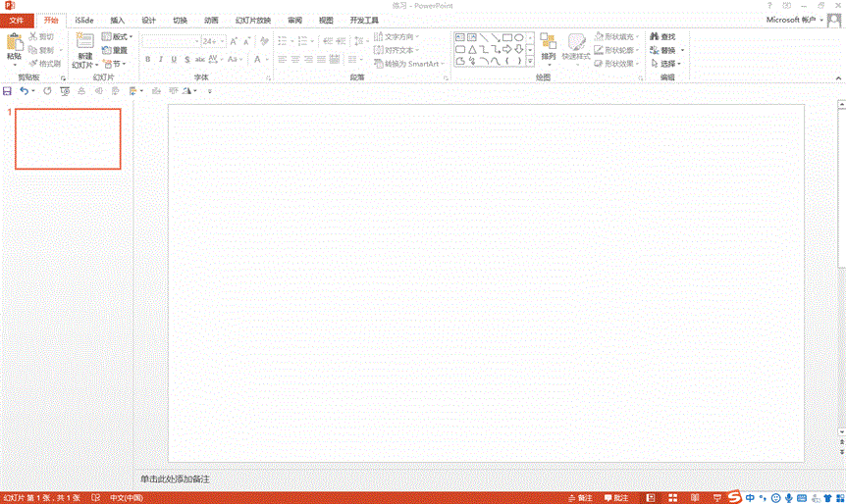Reset (重置) the slide layout
The image size is (846, 504).
(114, 50)
